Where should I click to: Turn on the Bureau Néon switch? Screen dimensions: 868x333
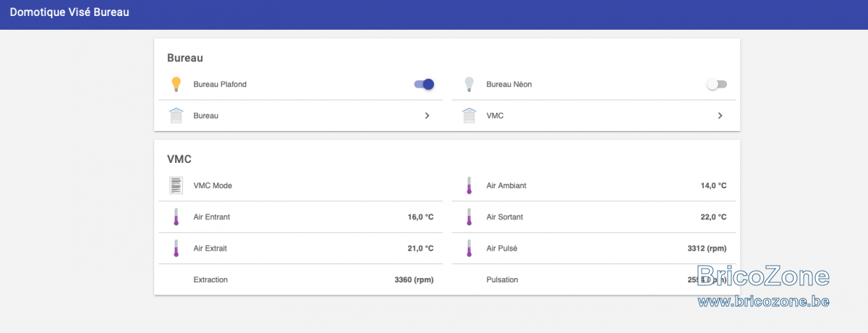pos(717,84)
